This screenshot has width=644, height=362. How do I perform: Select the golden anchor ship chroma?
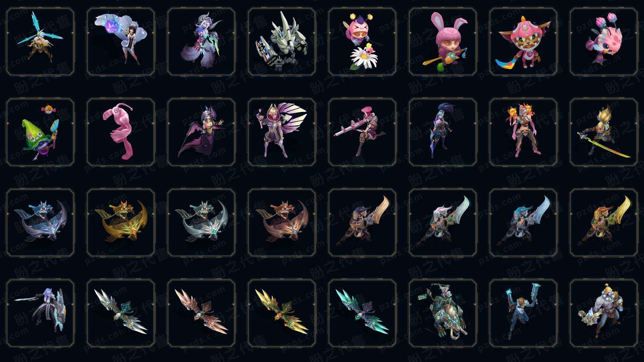coord(121,223)
